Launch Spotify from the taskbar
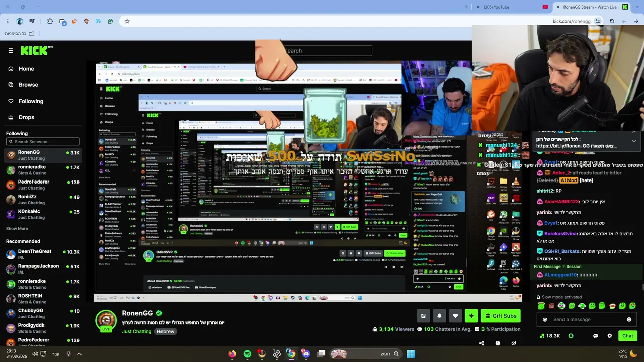 pyautogui.click(x=247, y=354)
